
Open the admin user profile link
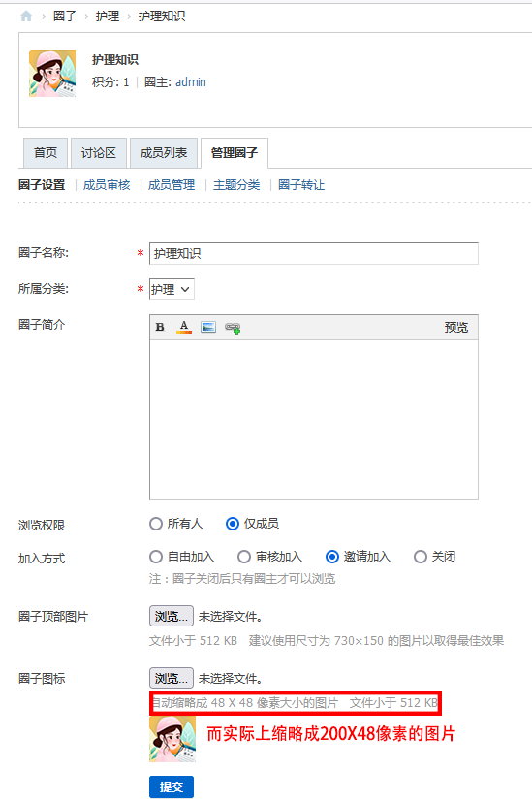[190, 81]
